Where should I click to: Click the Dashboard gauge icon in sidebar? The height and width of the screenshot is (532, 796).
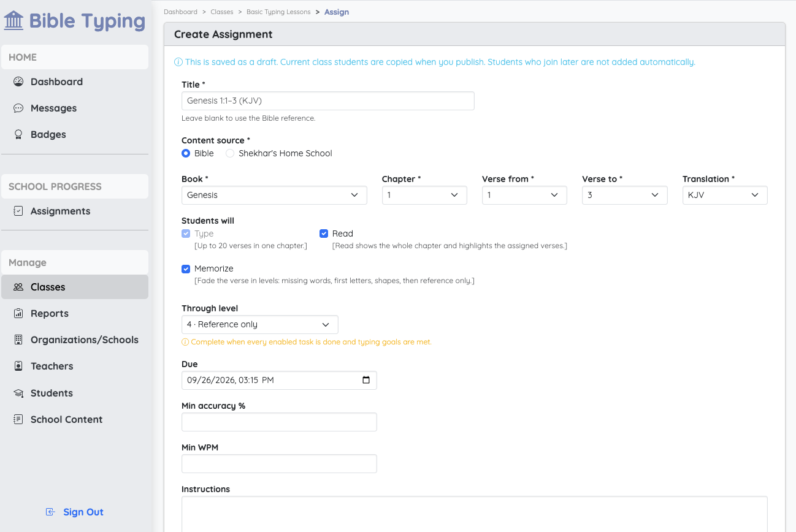(x=18, y=82)
